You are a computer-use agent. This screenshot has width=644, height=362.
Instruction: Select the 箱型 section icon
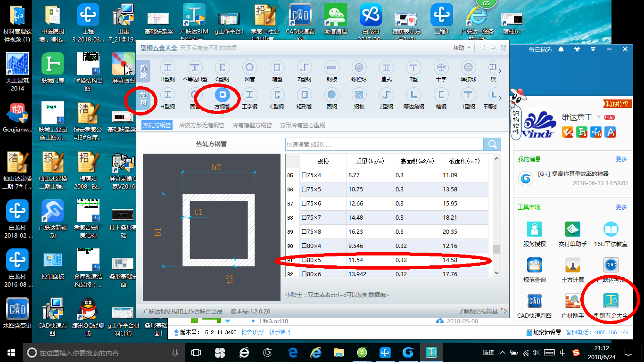(x=277, y=71)
